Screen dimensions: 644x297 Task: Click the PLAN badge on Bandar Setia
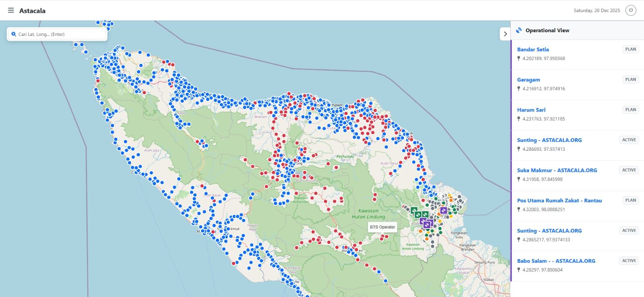click(x=630, y=50)
